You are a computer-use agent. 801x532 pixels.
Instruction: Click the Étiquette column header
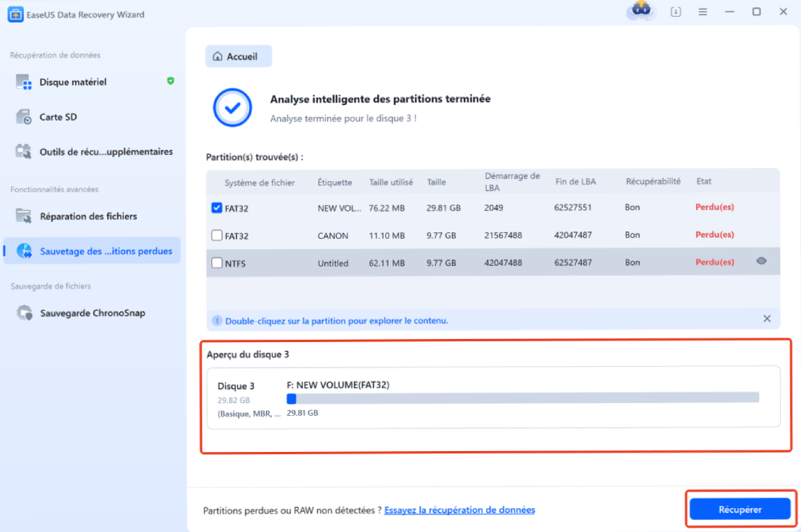(335, 183)
